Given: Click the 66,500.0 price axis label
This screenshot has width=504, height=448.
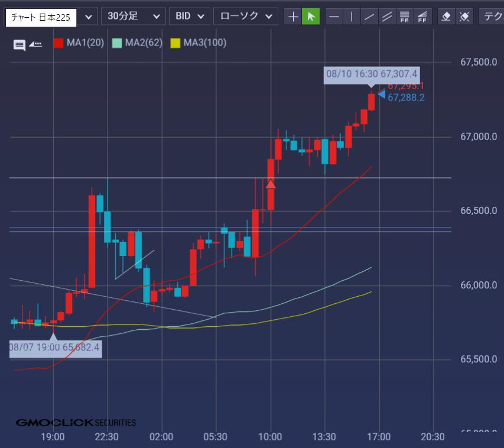Looking at the screenshot, I should [x=479, y=210].
